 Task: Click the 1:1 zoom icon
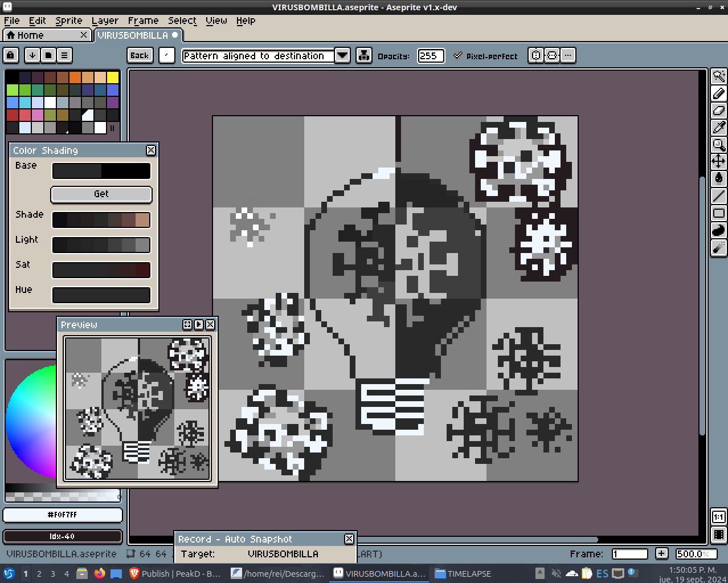719,517
